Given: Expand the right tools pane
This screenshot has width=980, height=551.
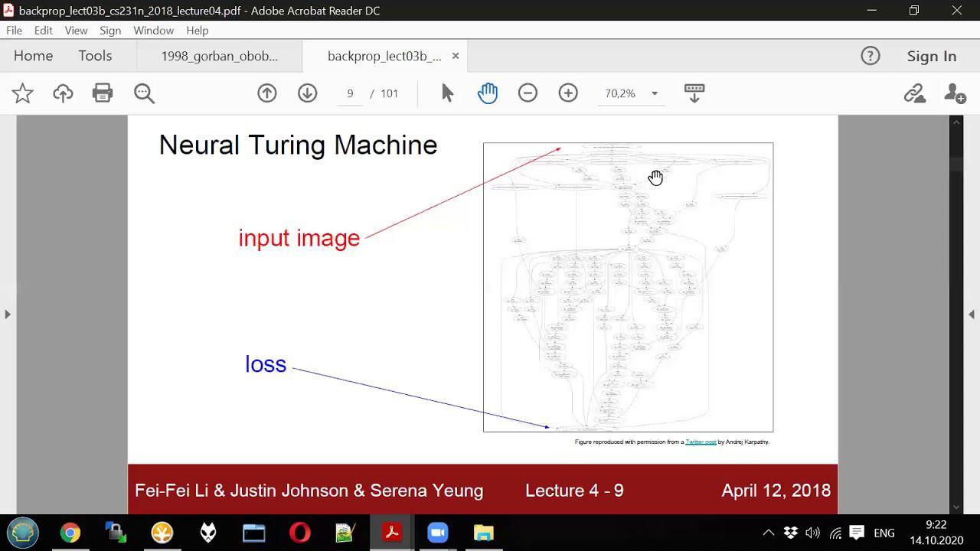Looking at the screenshot, I should (972, 315).
